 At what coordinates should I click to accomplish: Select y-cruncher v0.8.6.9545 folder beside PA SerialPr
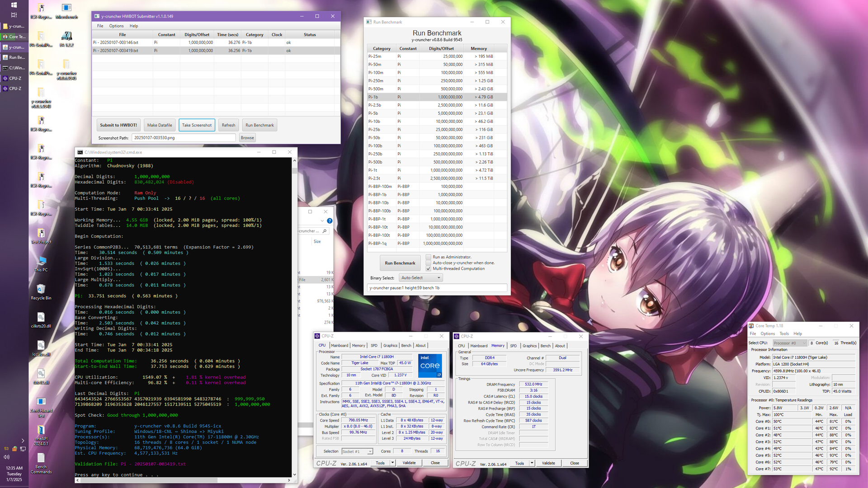(x=66, y=70)
